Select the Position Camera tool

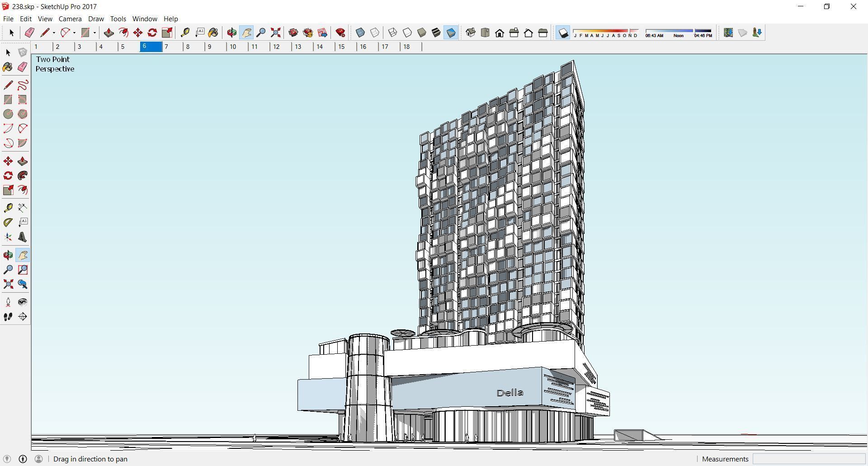pos(8,302)
